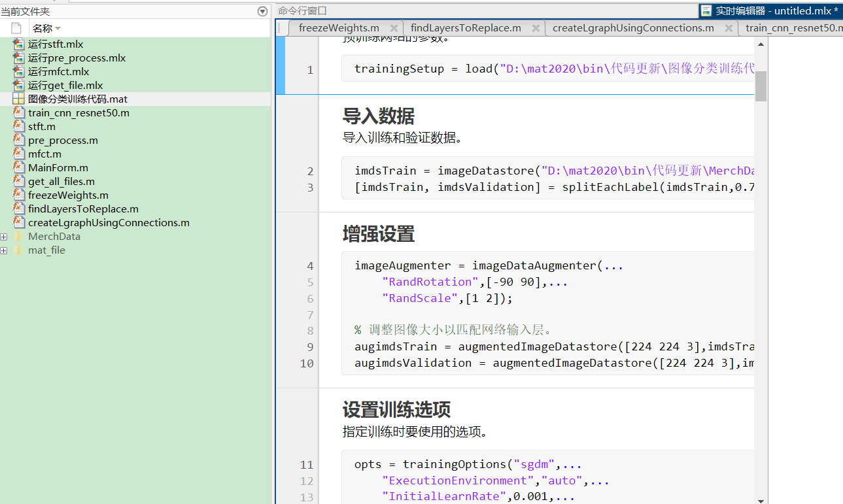
Task: Click the "InitialLearnRate" code line
Action: (x=479, y=496)
